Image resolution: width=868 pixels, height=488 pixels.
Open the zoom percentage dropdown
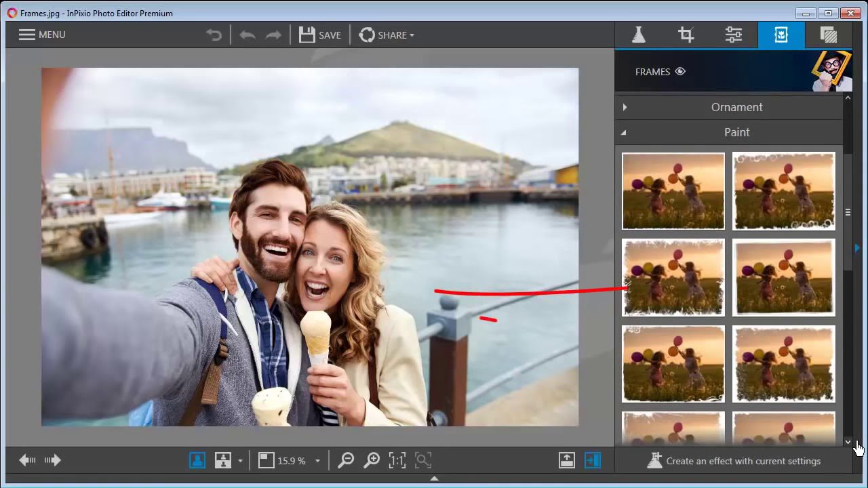coord(316,460)
